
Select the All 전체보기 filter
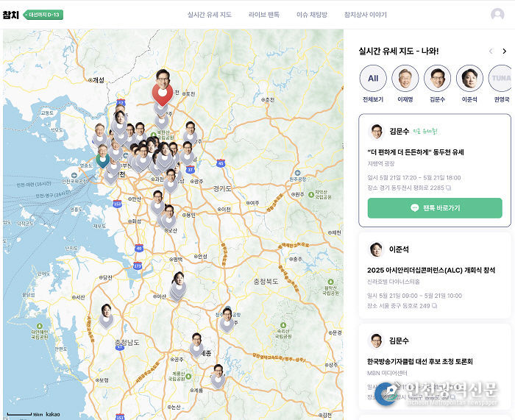pos(373,84)
